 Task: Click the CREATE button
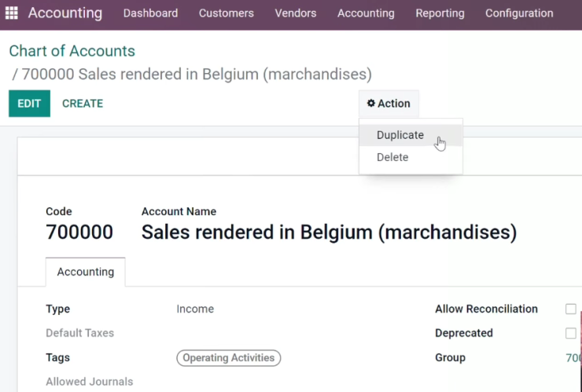(x=83, y=104)
